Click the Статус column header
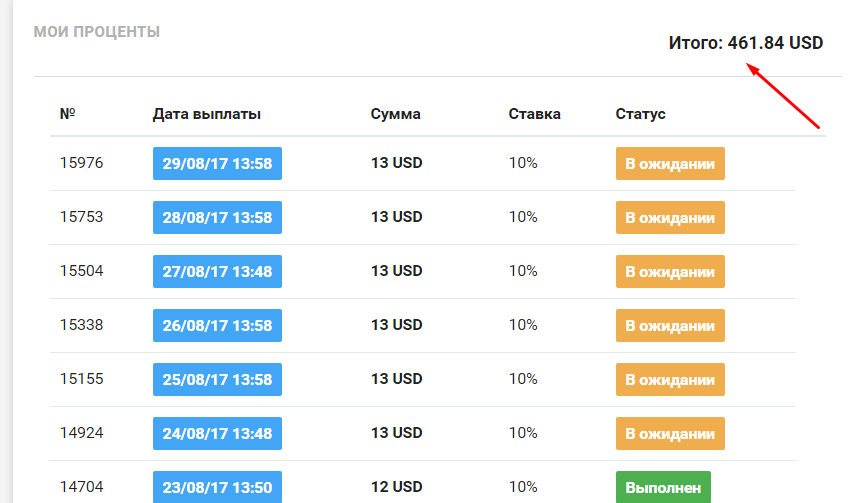 pos(640,114)
